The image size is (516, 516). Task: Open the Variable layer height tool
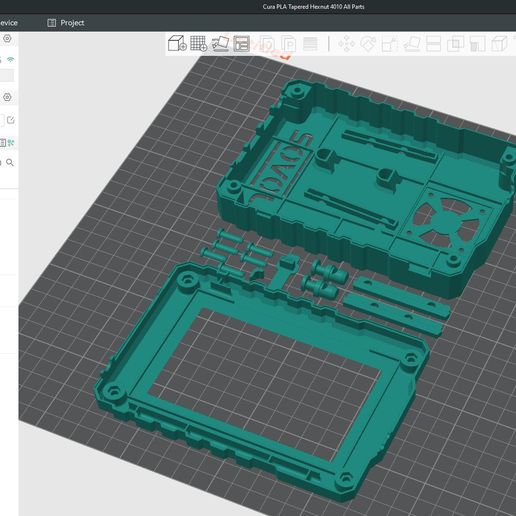pos(310,44)
